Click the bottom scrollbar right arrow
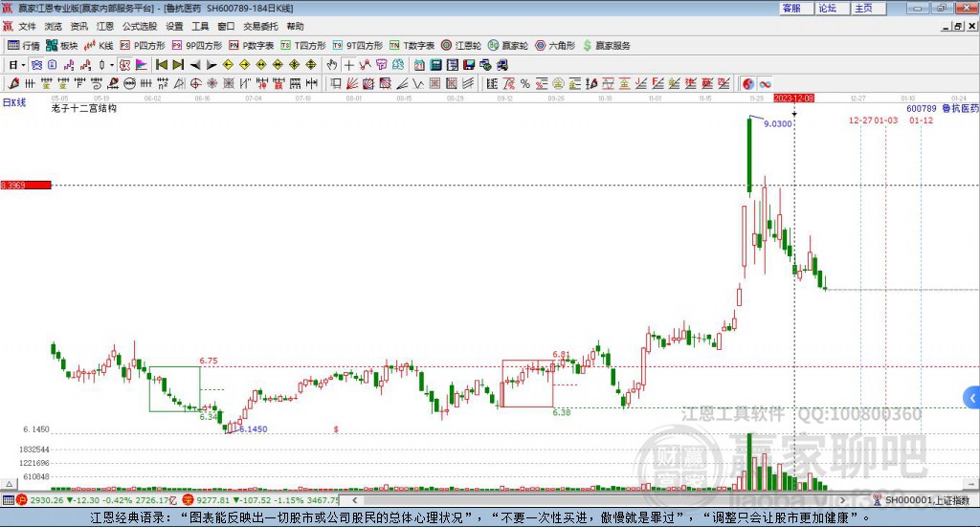This screenshot has width=980, height=527. click(842, 500)
